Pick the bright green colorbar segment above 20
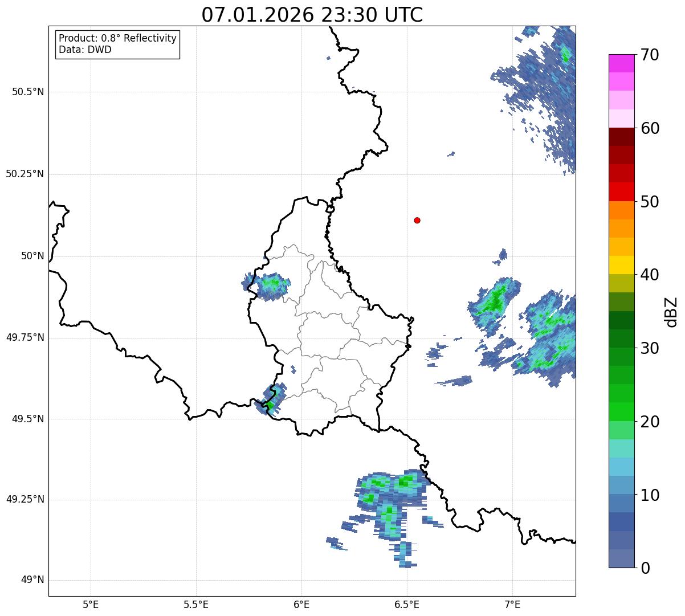 (x=622, y=412)
